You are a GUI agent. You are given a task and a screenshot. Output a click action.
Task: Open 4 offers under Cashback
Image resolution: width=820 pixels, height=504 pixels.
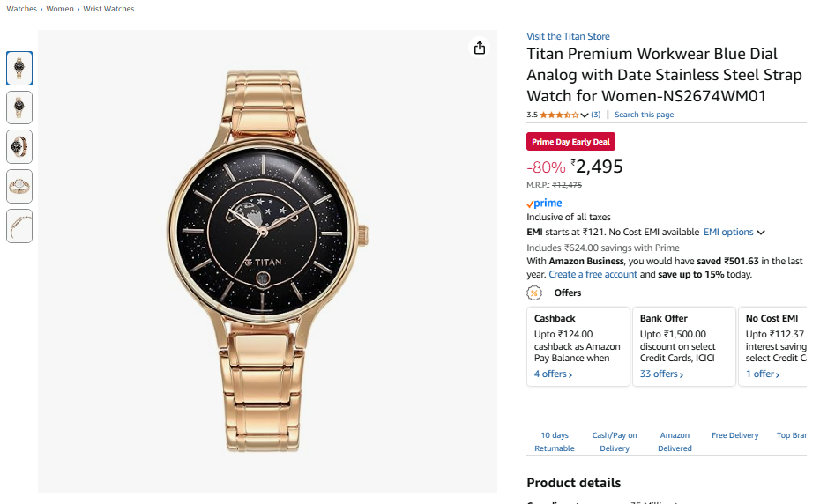point(553,374)
